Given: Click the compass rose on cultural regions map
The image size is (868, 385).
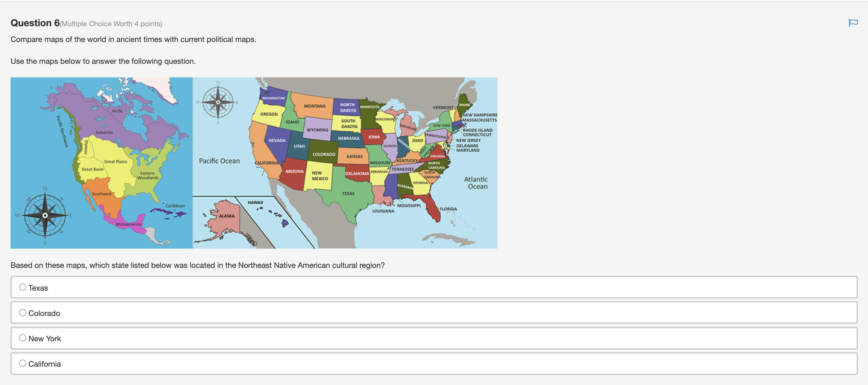Looking at the screenshot, I should coord(45,215).
